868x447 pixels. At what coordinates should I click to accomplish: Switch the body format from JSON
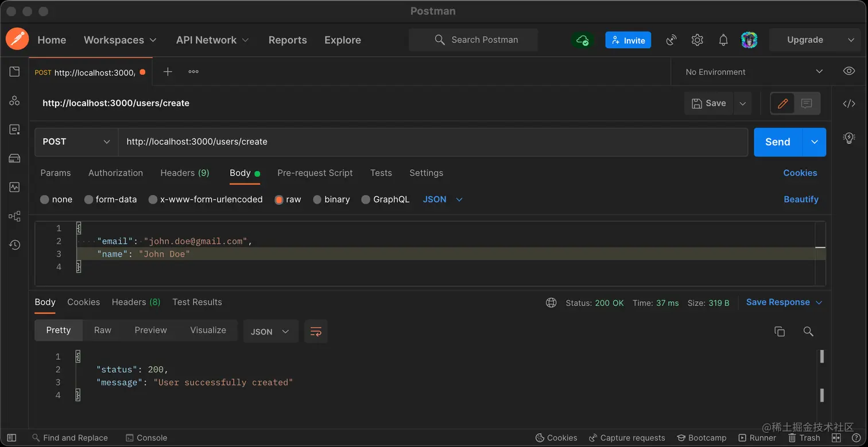point(443,199)
